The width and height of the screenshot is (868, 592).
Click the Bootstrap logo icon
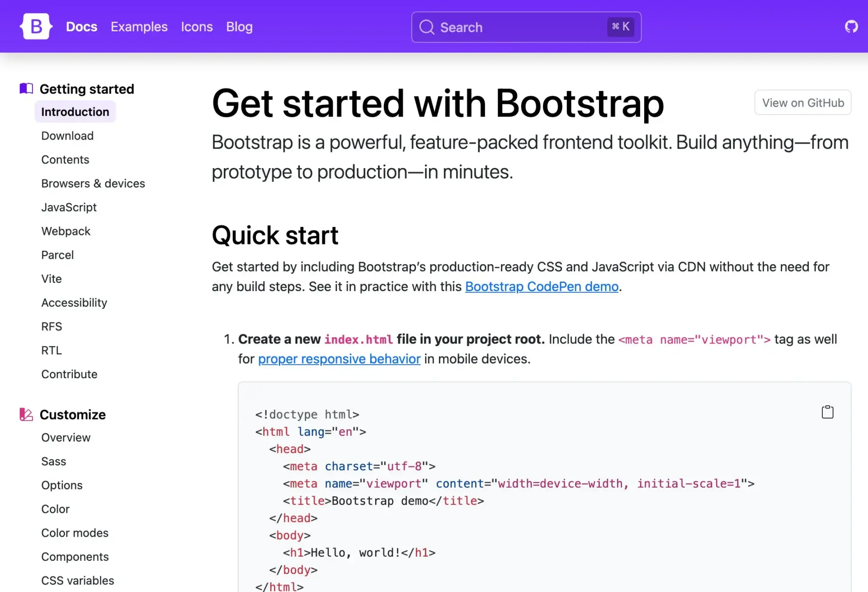36,27
